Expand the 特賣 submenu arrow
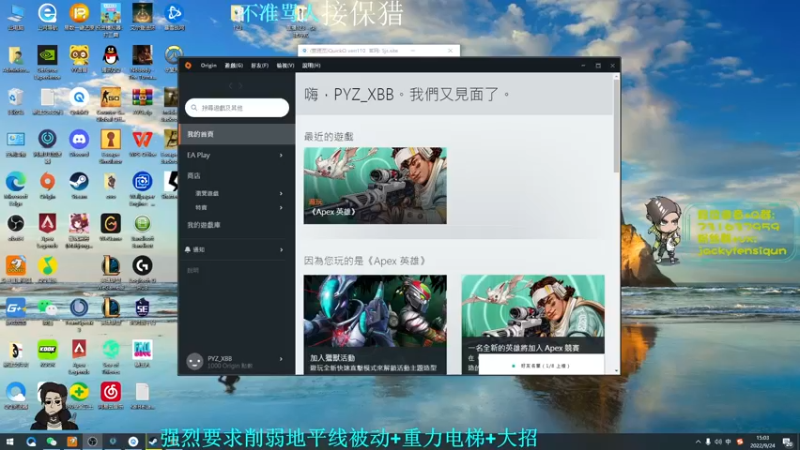This screenshot has width=800, height=450. pos(281,208)
